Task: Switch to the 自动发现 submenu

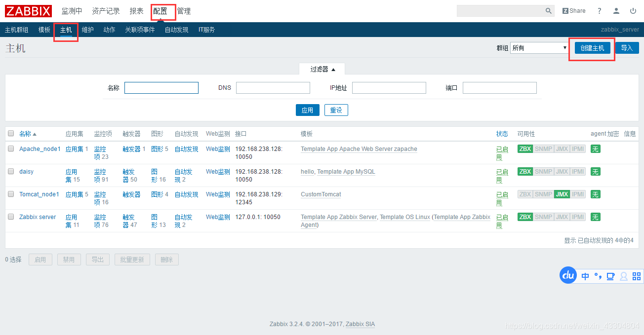Action: pyautogui.click(x=177, y=30)
